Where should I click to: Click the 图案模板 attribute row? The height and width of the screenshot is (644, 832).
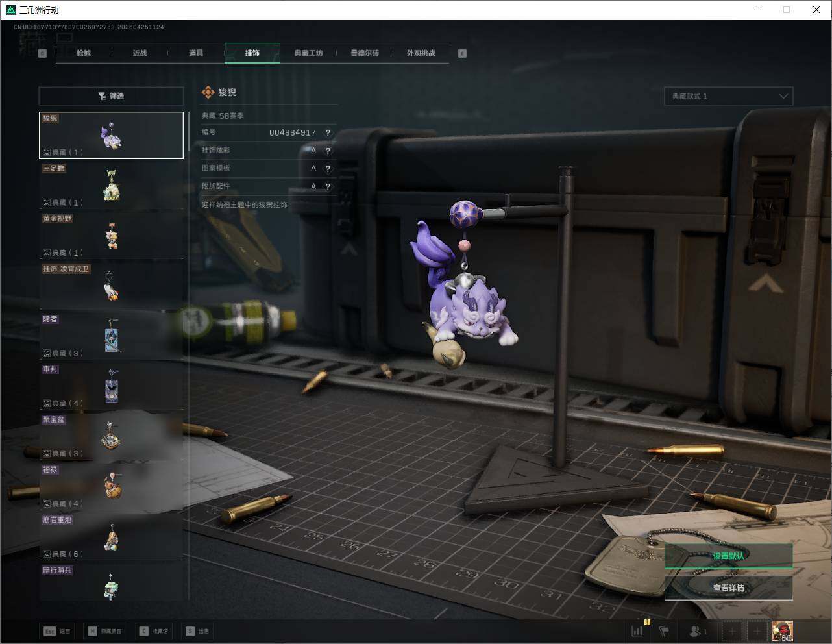pyautogui.click(x=269, y=168)
